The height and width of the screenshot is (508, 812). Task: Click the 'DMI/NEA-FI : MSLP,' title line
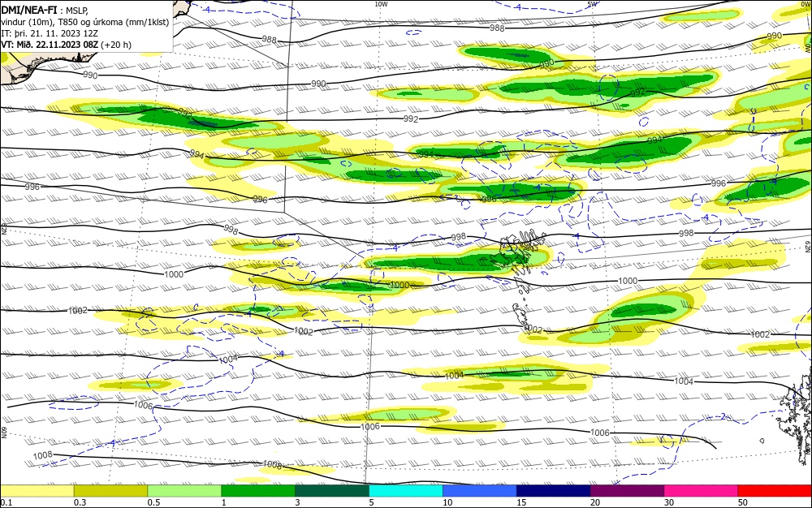point(45,11)
